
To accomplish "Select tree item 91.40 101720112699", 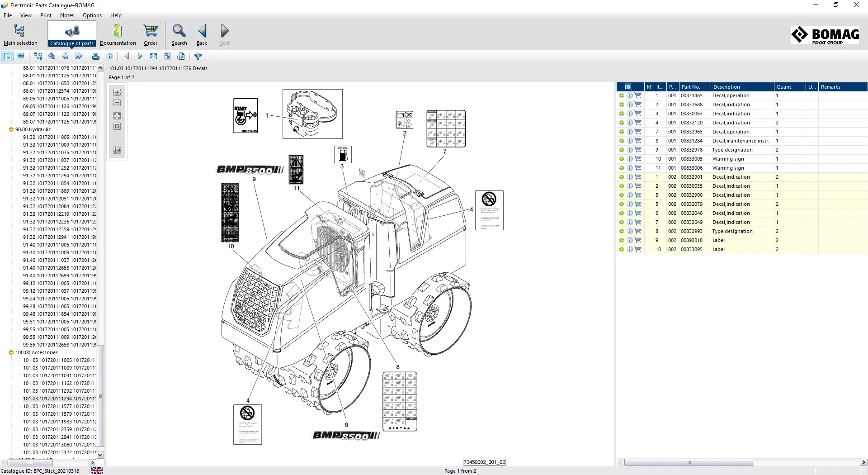I will pyautogui.click(x=60, y=275).
